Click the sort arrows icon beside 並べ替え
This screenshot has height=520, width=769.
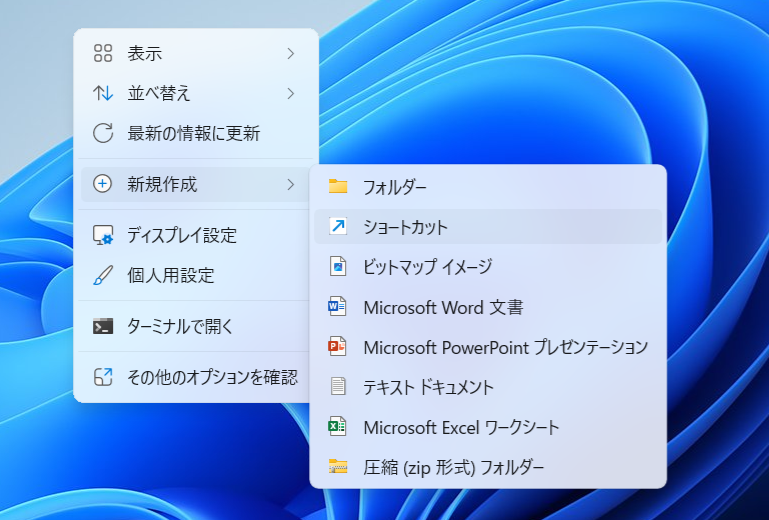click(x=103, y=93)
